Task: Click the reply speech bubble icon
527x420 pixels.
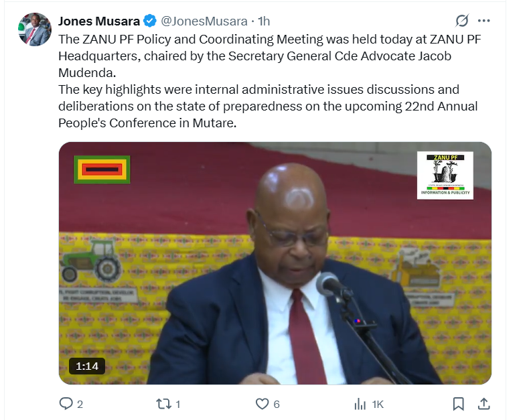Action: coord(66,403)
